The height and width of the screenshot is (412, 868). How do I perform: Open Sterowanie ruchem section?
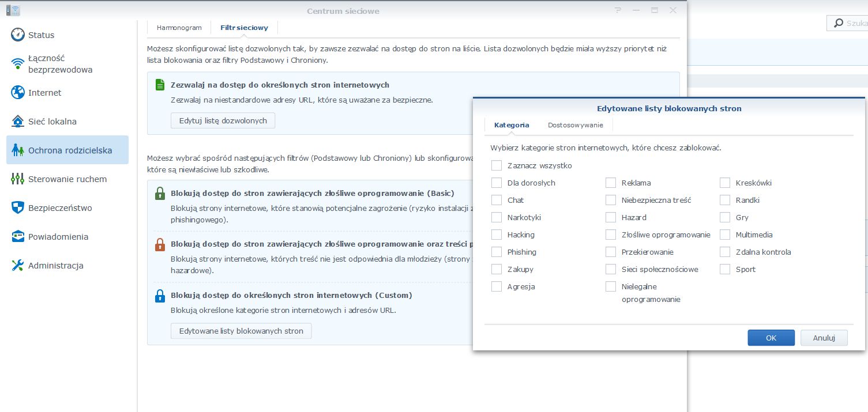tap(67, 179)
